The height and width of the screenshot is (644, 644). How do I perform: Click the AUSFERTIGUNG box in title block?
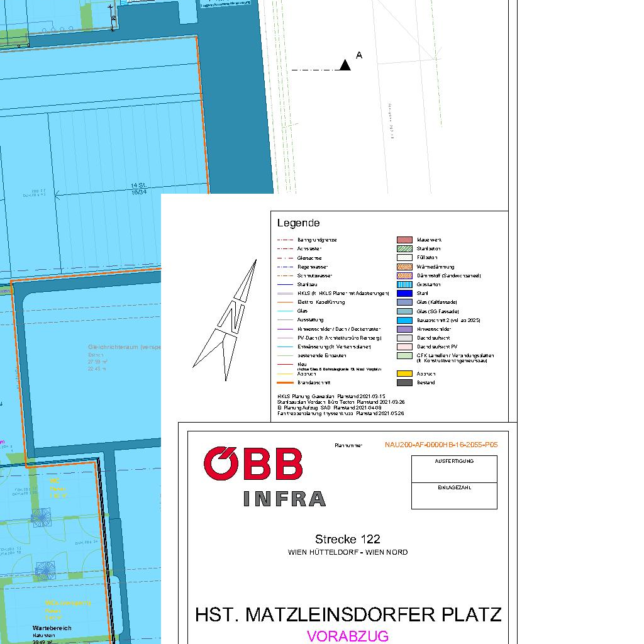pos(454,469)
